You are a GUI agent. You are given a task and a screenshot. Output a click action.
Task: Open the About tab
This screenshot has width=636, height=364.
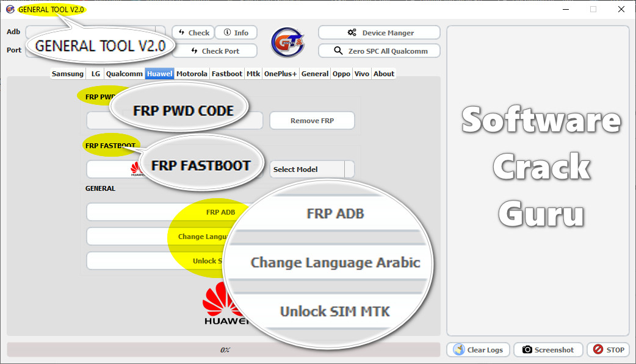(x=384, y=74)
